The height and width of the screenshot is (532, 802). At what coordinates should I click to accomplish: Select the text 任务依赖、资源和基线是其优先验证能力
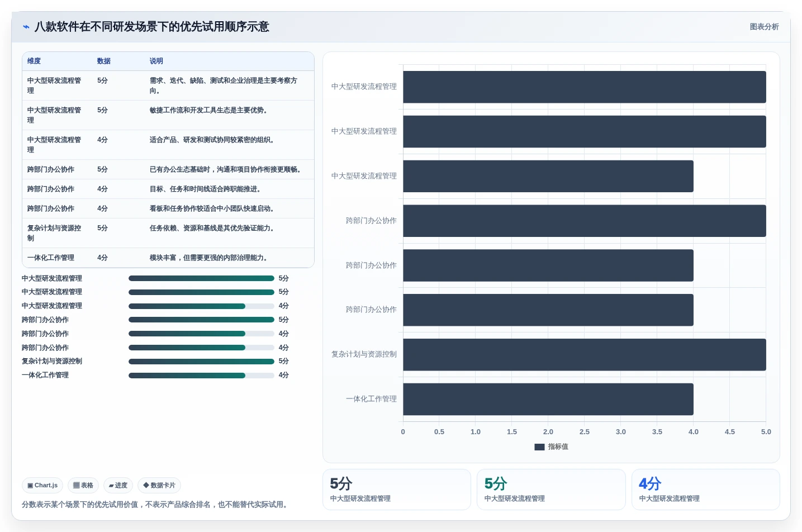[213, 228]
